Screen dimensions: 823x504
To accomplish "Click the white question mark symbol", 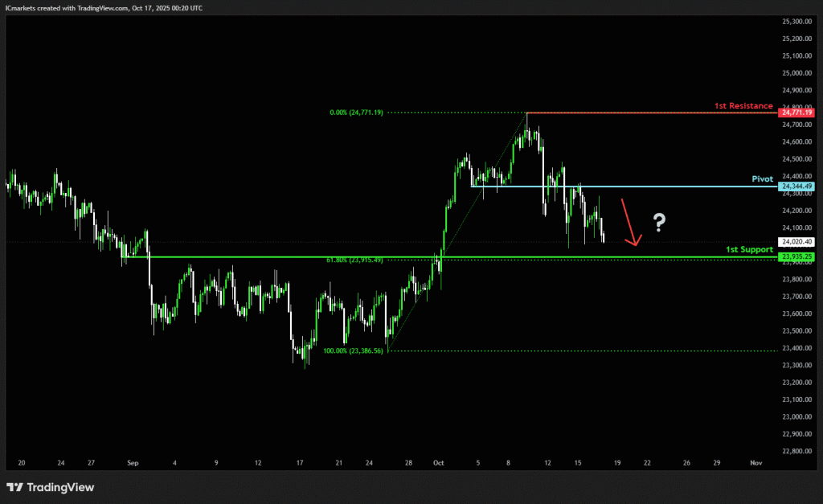I will pyautogui.click(x=659, y=222).
